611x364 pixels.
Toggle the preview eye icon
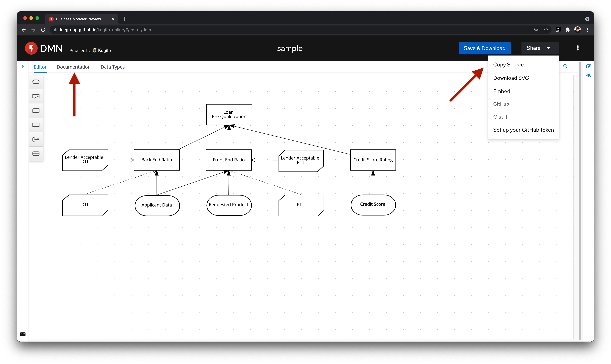(x=588, y=76)
